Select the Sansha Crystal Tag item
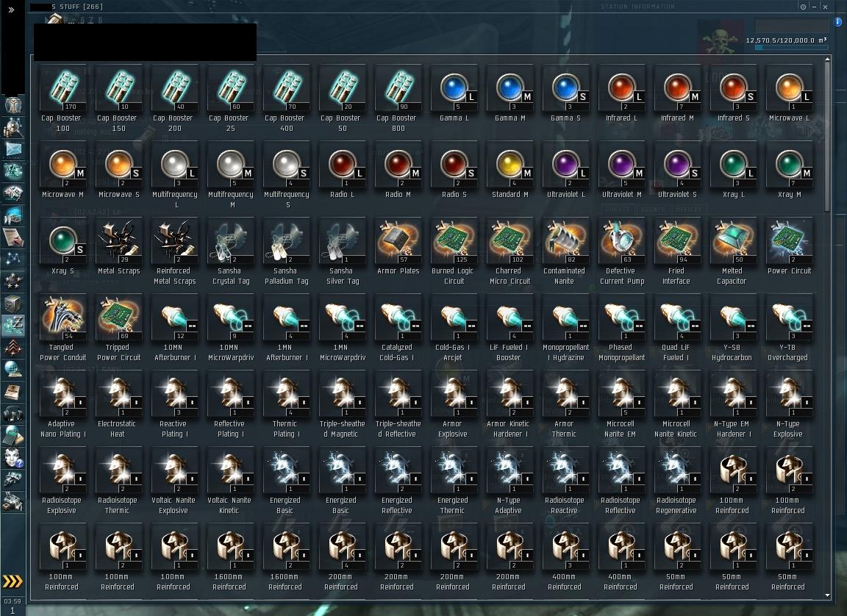847x616 pixels. 231,251
